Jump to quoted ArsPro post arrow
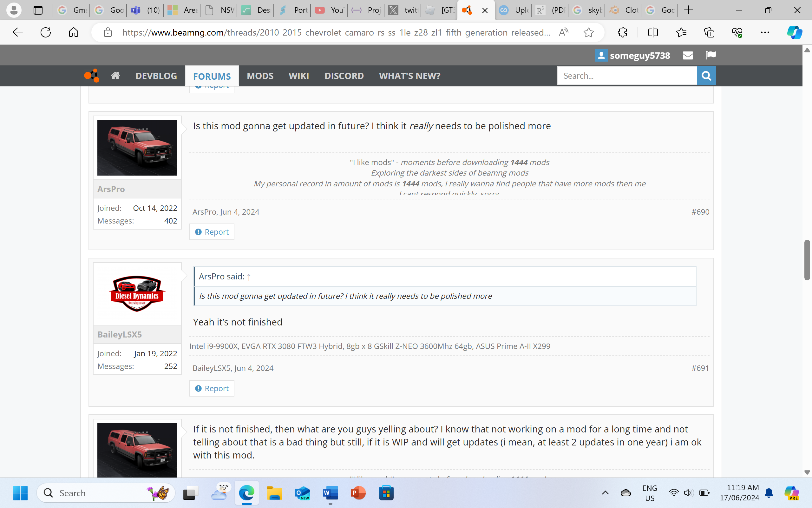The height and width of the screenshot is (508, 812). tap(249, 277)
